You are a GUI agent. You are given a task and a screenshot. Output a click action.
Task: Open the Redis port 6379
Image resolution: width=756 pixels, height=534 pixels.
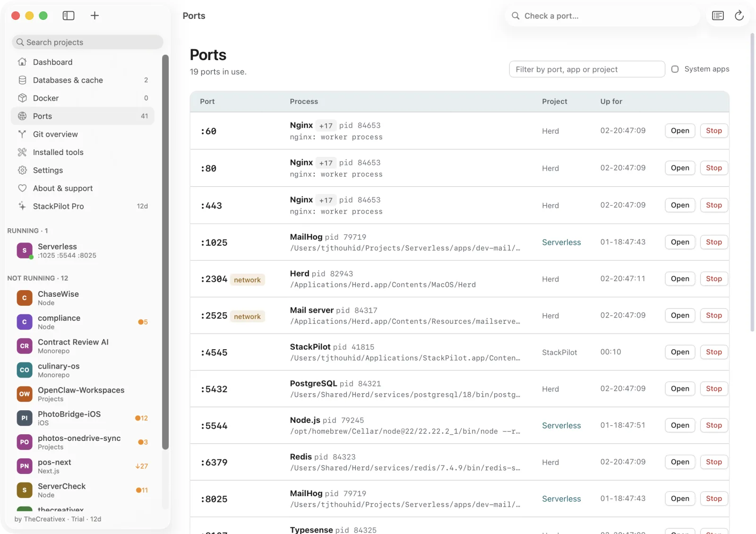[x=680, y=462]
